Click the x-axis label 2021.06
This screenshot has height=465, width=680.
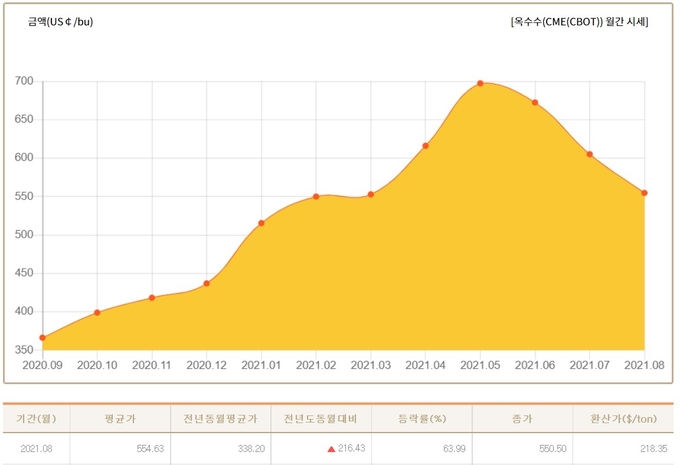coord(535,365)
